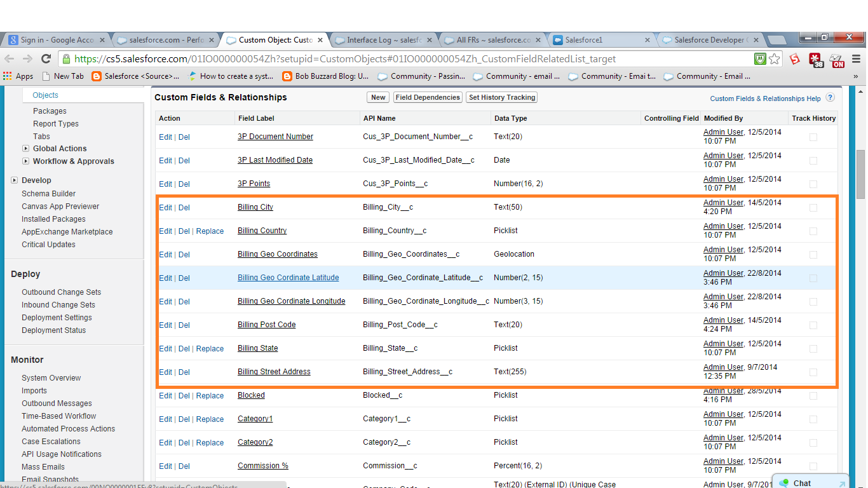Click the Set History Tracking button
Viewport: 868px width, 488px height.
(x=502, y=97)
